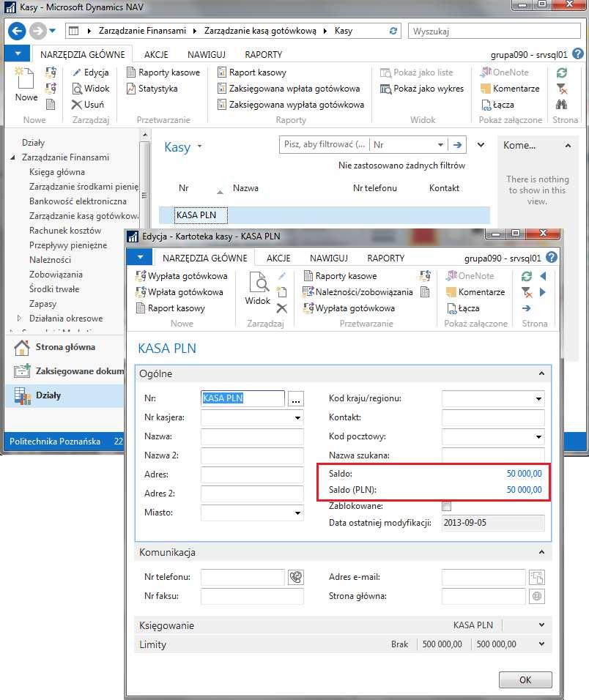Click the Nazwa input field in the card
This screenshot has height=700, width=589.
point(252,436)
